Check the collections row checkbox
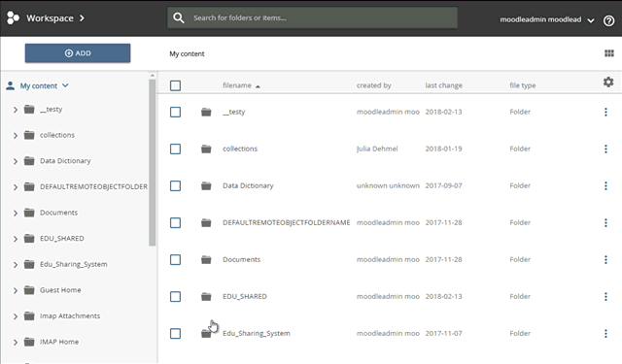The height and width of the screenshot is (364, 622). tap(175, 149)
